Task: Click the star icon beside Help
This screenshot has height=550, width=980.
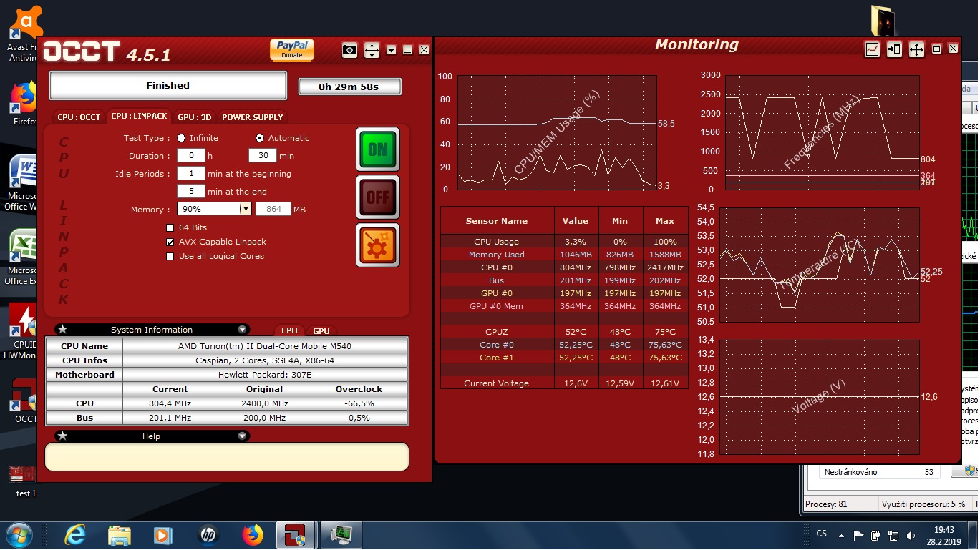Action: tap(62, 436)
